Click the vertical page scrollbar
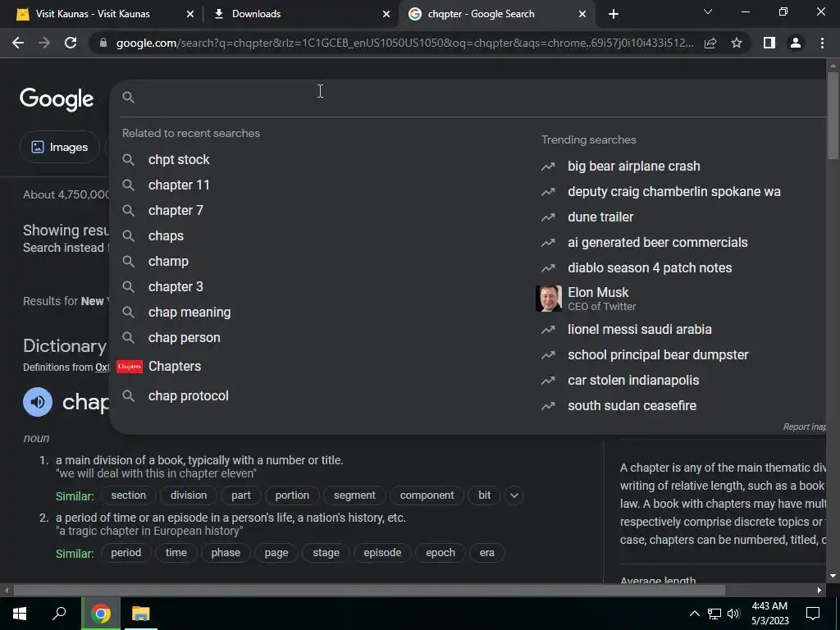This screenshot has width=840, height=630. pos(833,115)
